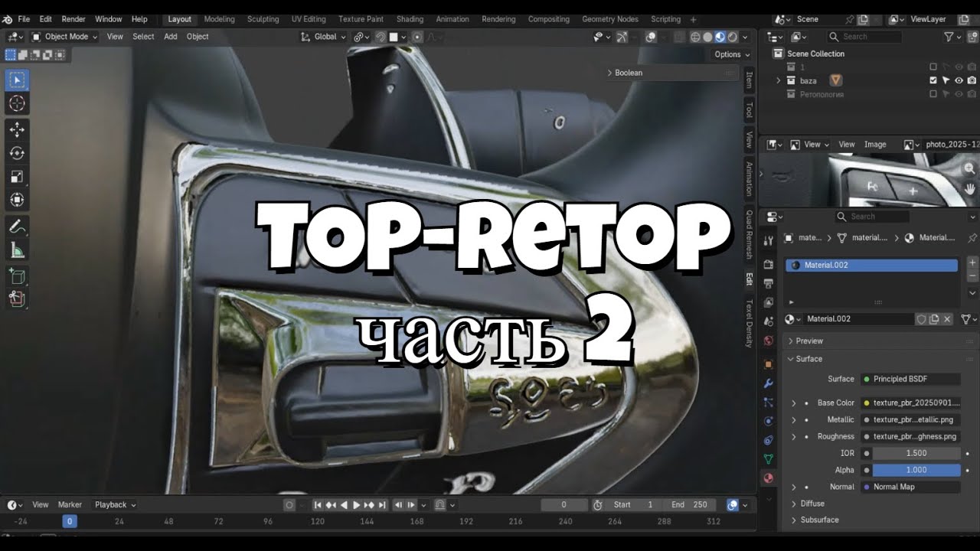Uncheck the baza collection checkbox
The height and width of the screenshot is (551, 980).
pos(933,80)
